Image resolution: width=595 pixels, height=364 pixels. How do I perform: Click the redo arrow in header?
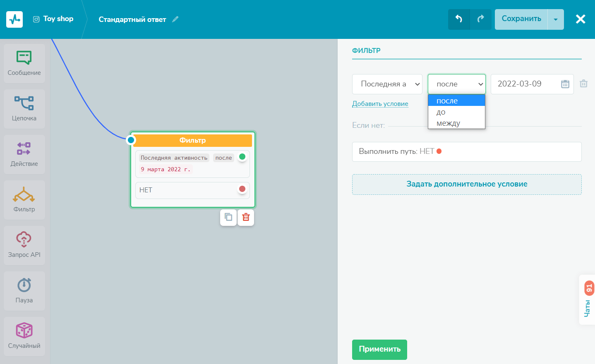point(480,19)
